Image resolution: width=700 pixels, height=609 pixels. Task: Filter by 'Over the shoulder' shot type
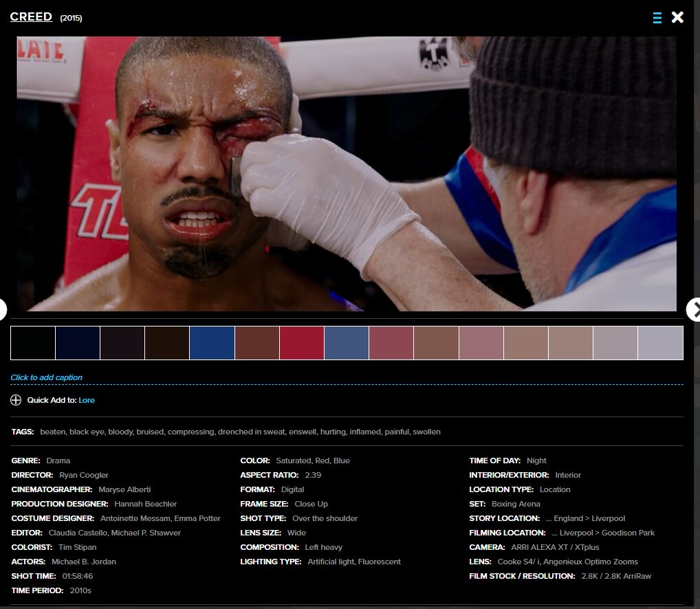click(325, 518)
